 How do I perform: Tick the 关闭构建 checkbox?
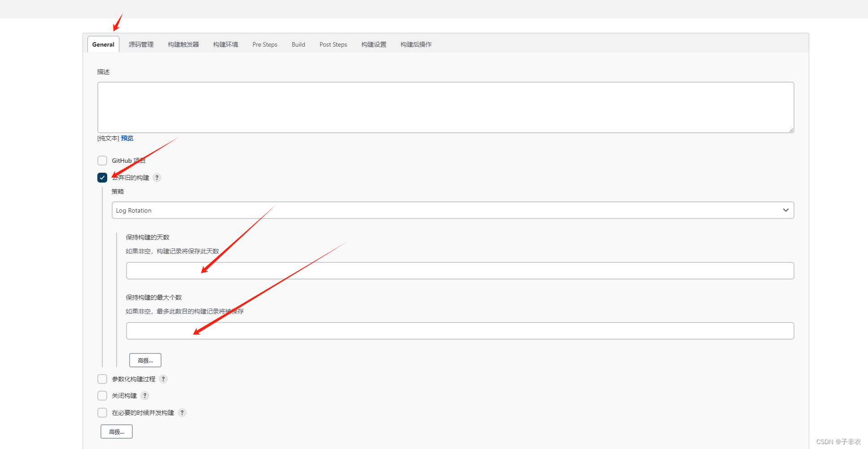[x=102, y=396]
